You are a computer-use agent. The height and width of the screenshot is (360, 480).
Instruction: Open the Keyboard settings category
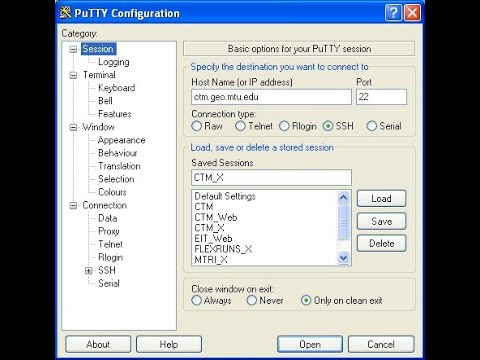116,88
